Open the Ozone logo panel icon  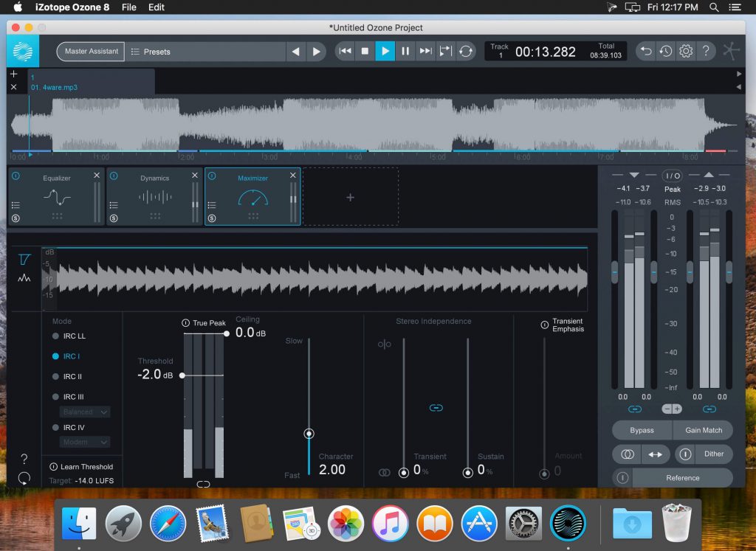[x=21, y=51]
